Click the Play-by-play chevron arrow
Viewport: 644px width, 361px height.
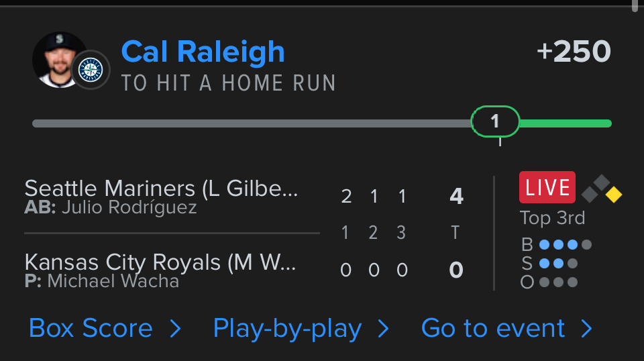pyautogui.click(x=383, y=328)
